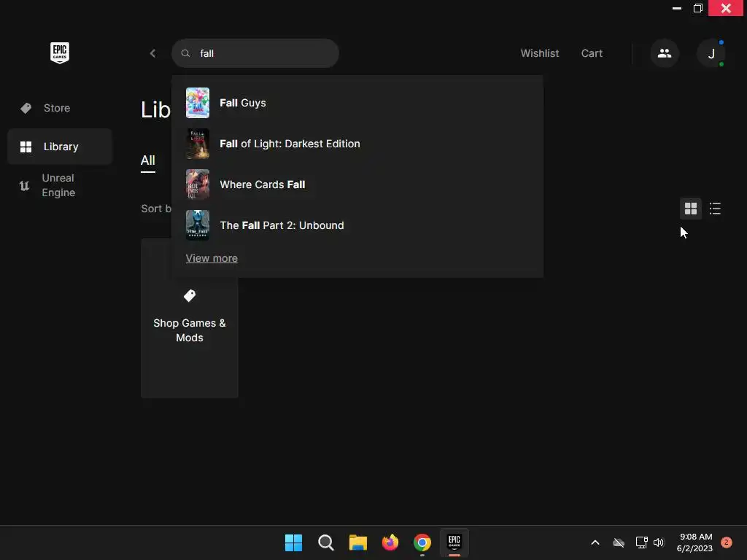Open the 'J' account profile menu
Image resolution: width=747 pixels, height=560 pixels.
pos(711,53)
